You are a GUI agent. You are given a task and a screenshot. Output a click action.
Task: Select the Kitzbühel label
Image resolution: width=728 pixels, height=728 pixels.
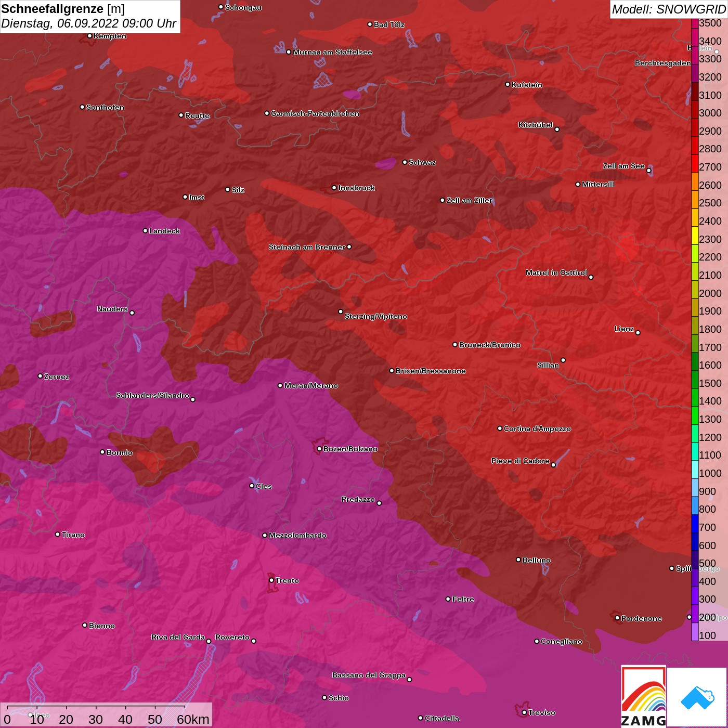click(x=536, y=125)
